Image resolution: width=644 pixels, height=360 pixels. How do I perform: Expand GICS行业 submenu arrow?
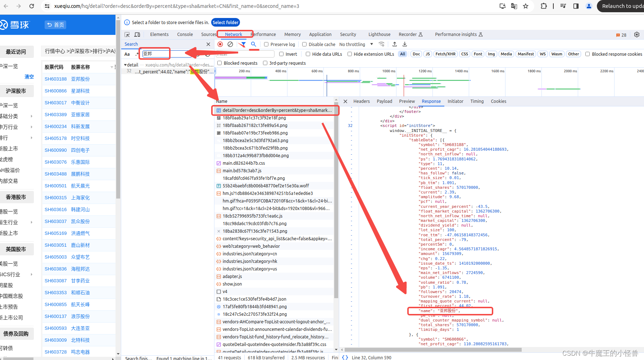pos(32,274)
